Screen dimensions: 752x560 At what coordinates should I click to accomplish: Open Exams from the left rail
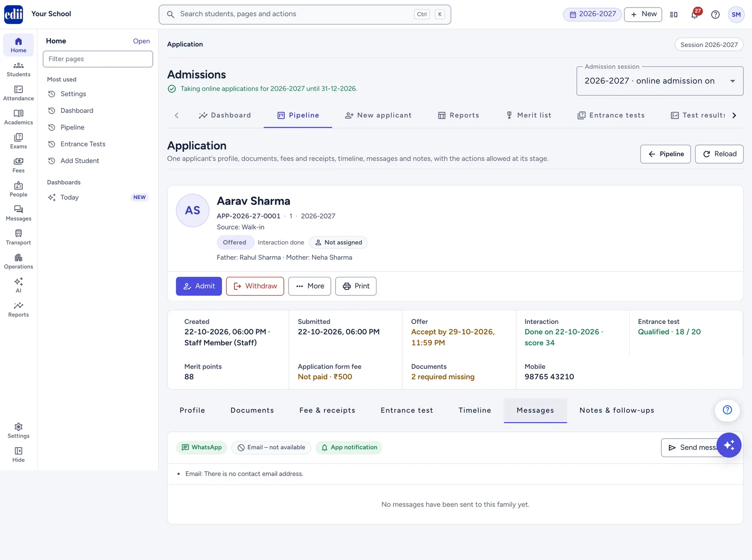[x=18, y=141]
